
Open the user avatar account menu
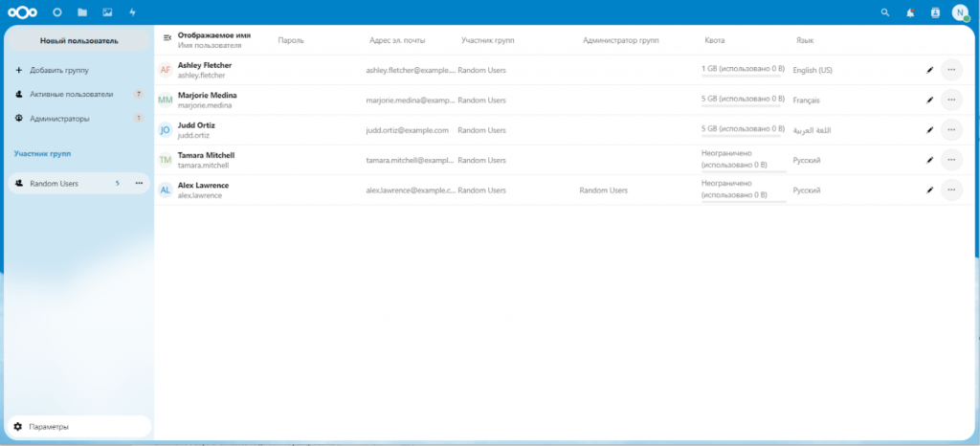click(x=960, y=12)
